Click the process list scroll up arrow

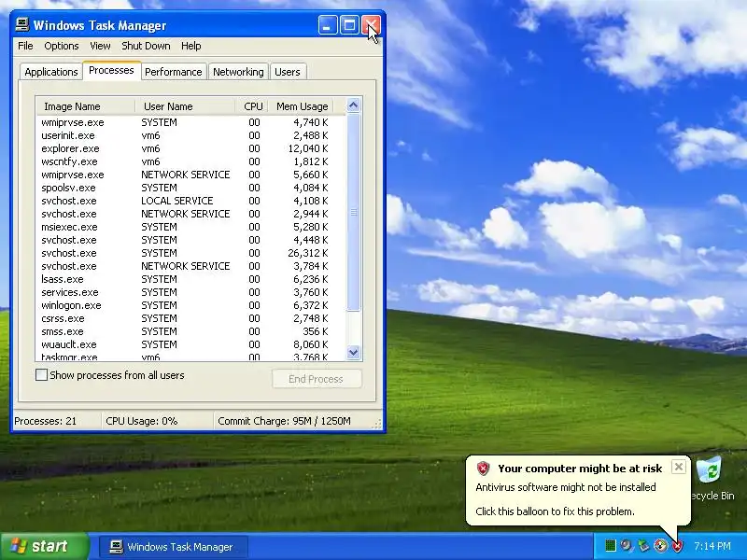354,105
